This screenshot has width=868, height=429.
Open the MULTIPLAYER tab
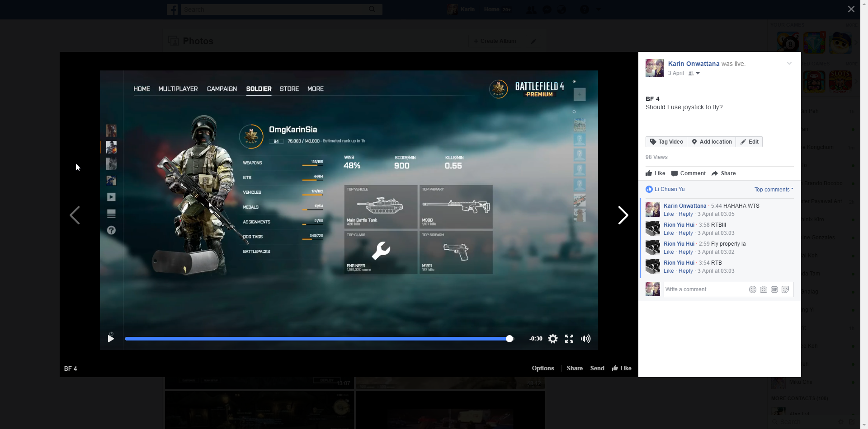[x=178, y=89]
